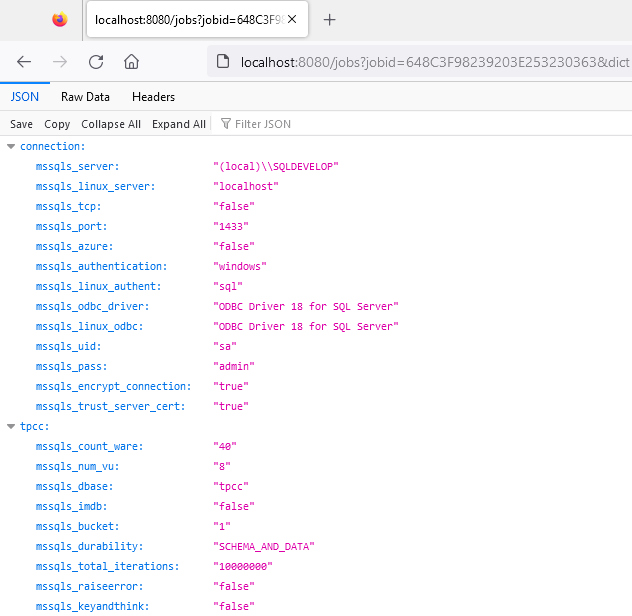Click the forward navigation arrow
This screenshot has height=616, width=632.
coord(60,62)
